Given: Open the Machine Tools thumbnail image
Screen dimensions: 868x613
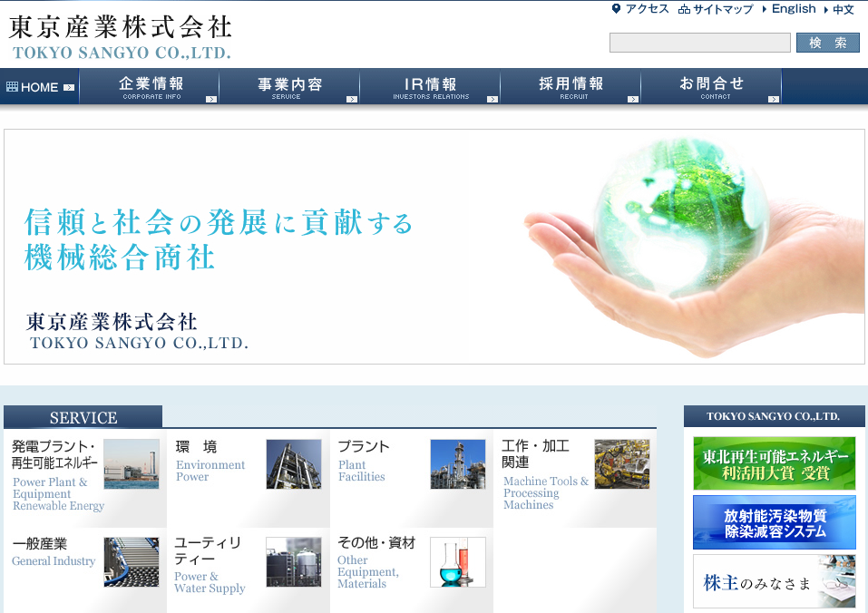Looking at the screenshot, I should (x=621, y=464).
